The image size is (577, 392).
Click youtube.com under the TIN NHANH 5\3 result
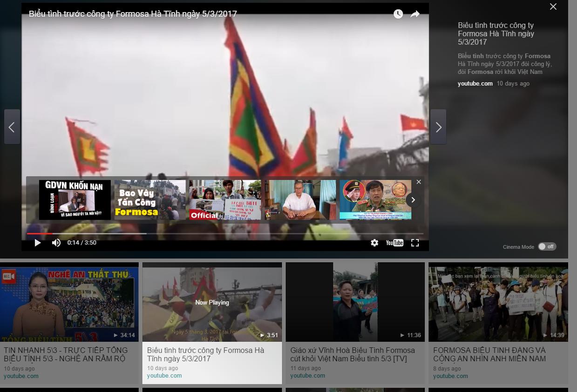21,376
